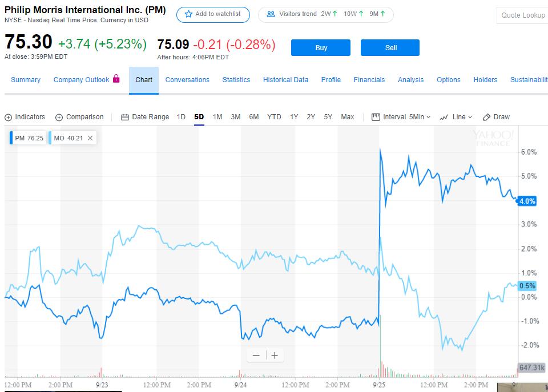Viewport: 548px width, 392px height.
Task: Select the 1M time range
Action: 217,117
